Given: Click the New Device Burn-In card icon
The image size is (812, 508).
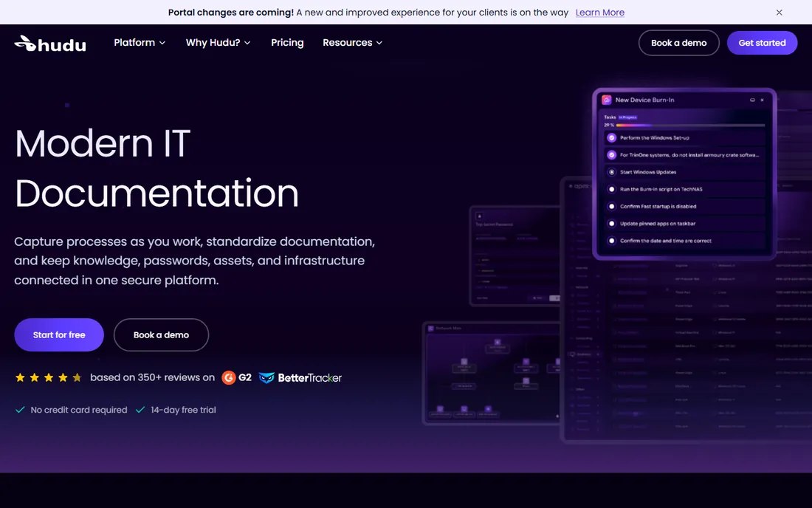Looking at the screenshot, I should click(x=606, y=100).
